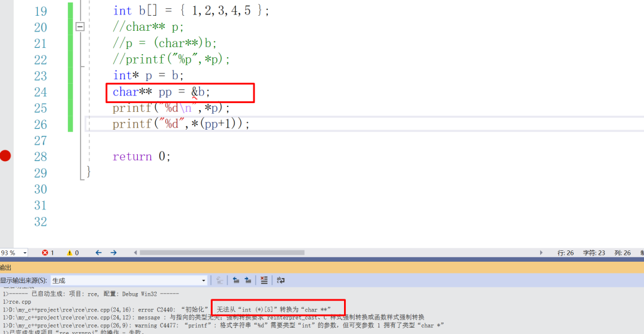Go to previous message in output
Viewport: 644px width, 334px height.
coord(236,281)
